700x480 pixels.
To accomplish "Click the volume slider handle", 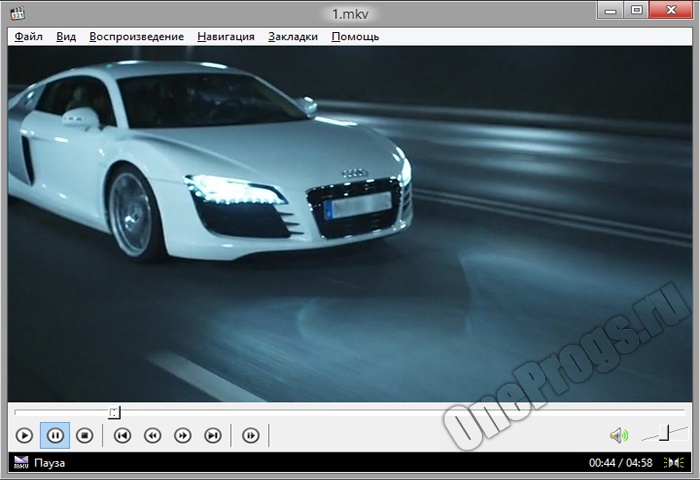I will [x=664, y=433].
